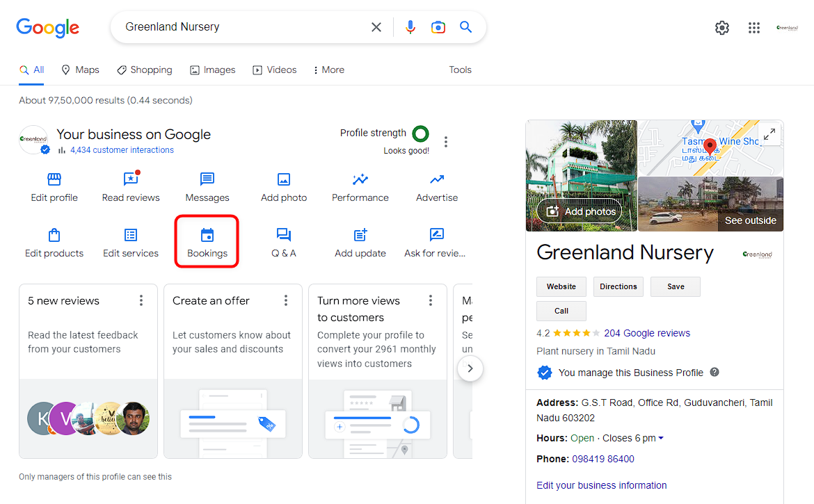Image resolution: width=814 pixels, height=504 pixels.
Task: Start voice search with microphone icon
Action: point(410,27)
